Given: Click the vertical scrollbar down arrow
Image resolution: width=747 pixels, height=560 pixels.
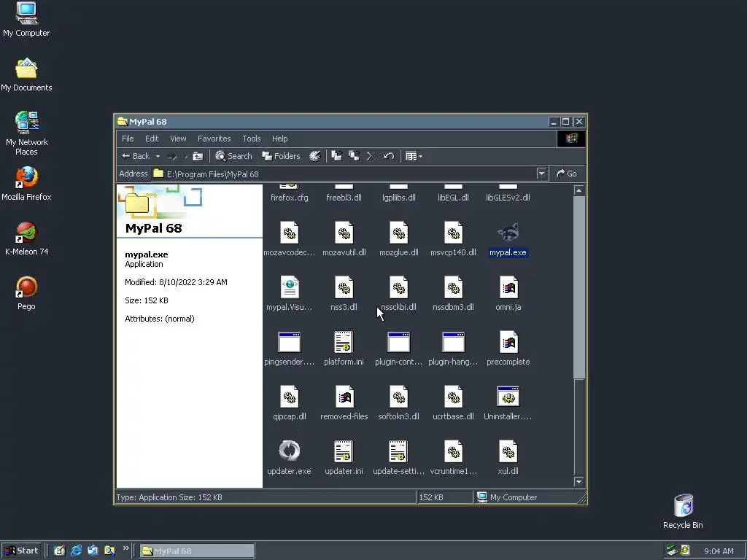Looking at the screenshot, I should pos(578,481).
